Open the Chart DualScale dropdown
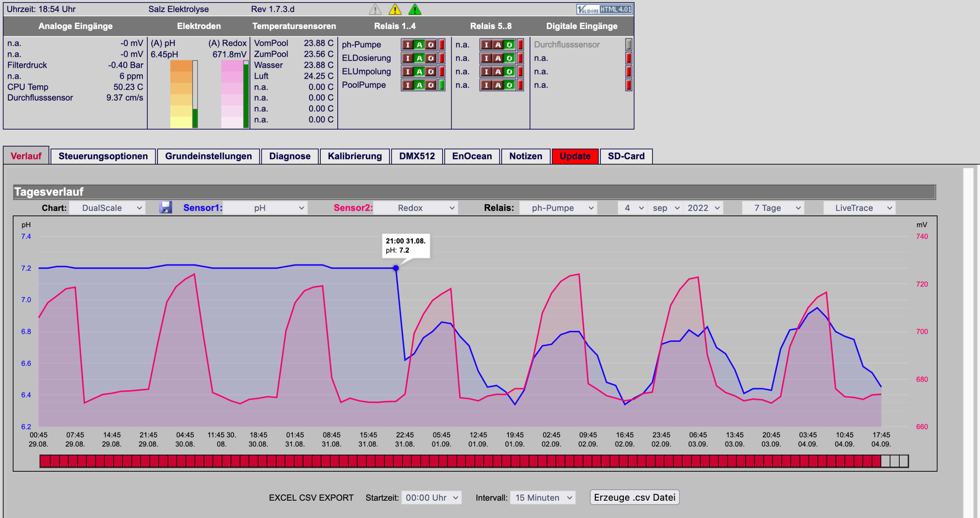This screenshot has width=980, height=518. point(107,208)
